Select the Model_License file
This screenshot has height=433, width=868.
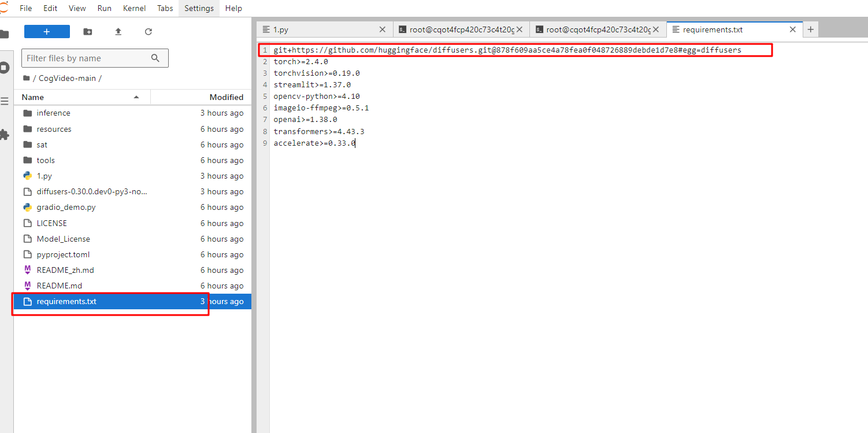tap(132, 239)
